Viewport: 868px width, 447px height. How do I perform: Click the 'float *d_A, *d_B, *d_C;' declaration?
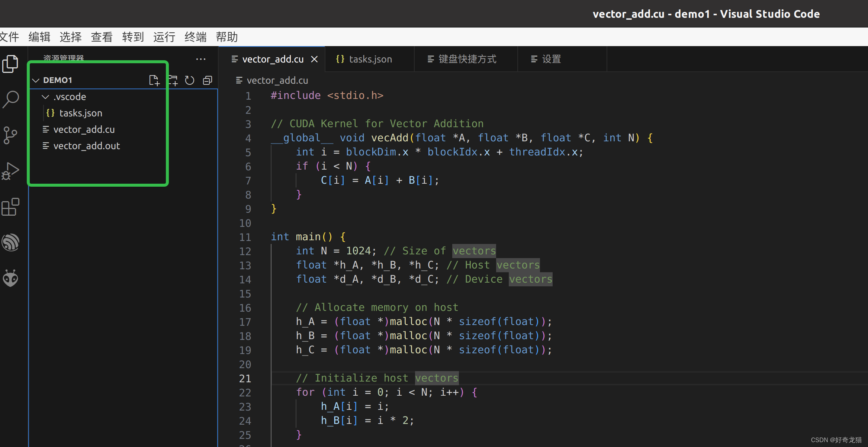[x=367, y=279]
